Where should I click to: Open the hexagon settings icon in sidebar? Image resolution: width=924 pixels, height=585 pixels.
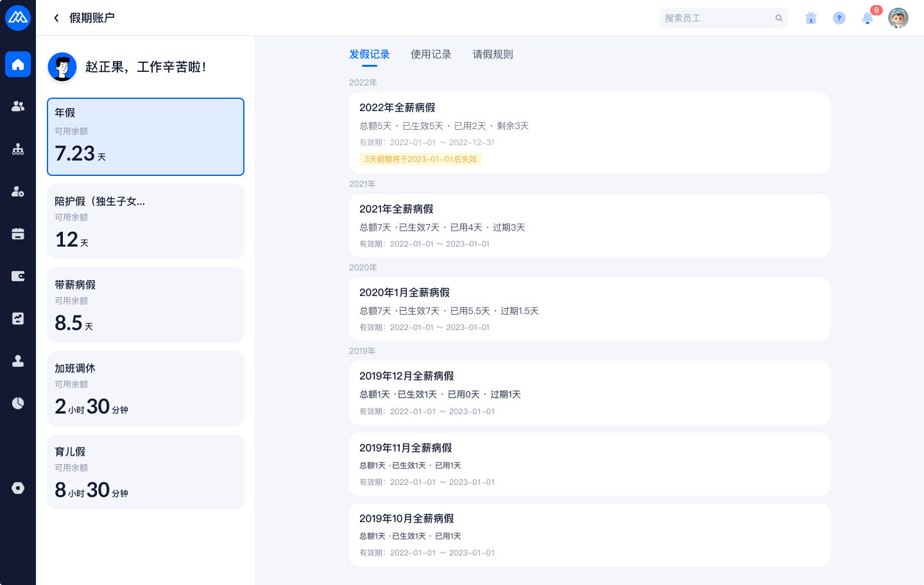point(18,488)
